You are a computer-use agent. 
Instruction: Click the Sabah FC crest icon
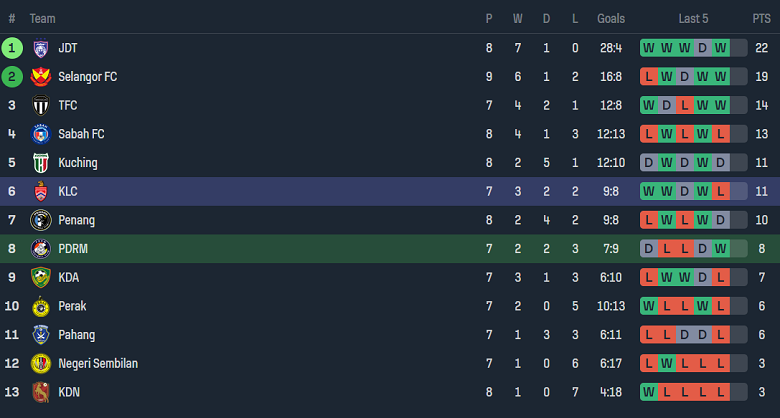(x=41, y=134)
